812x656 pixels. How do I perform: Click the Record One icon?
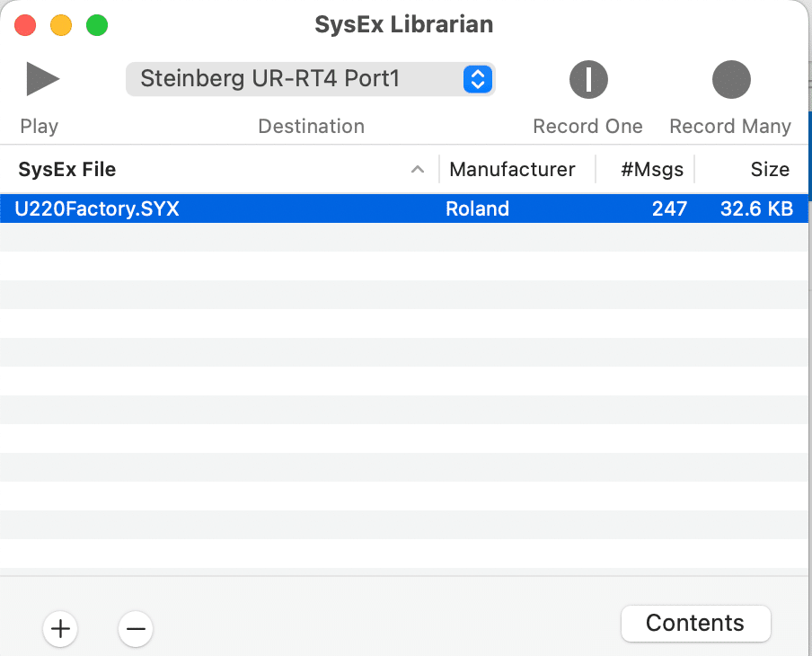[x=588, y=80]
